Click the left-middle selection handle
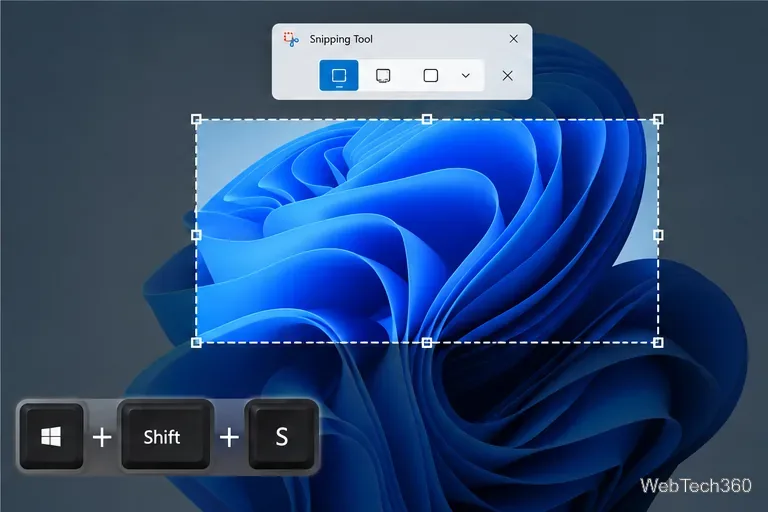The image size is (768, 512). coord(196,235)
